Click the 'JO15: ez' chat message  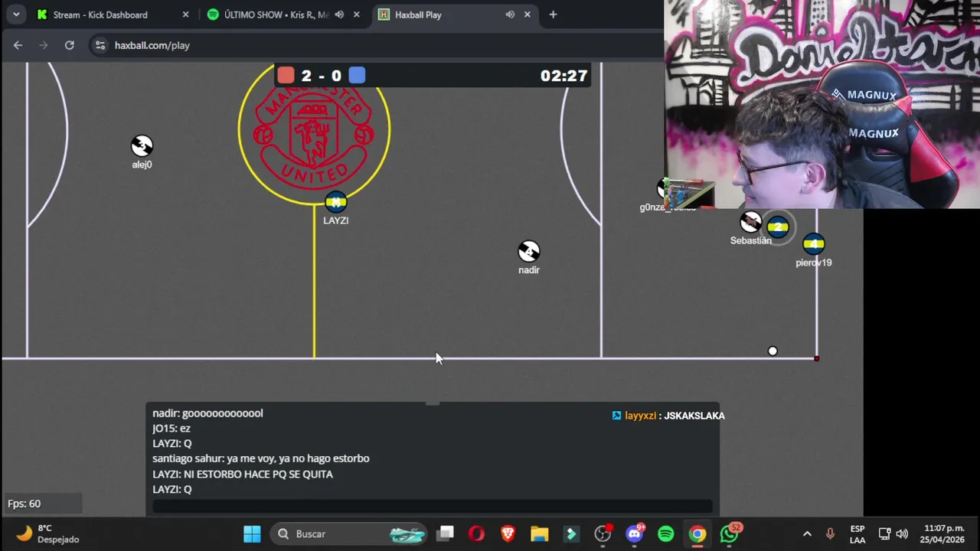tap(171, 429)
